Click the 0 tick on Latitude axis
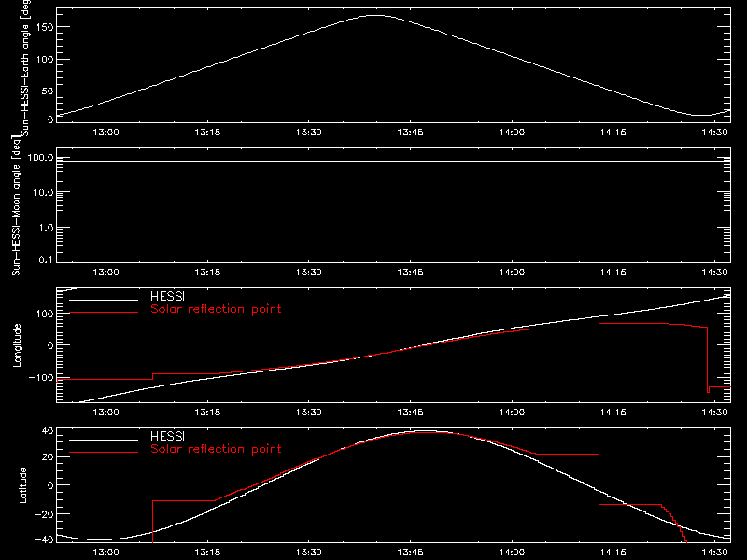 pos(50,485)
